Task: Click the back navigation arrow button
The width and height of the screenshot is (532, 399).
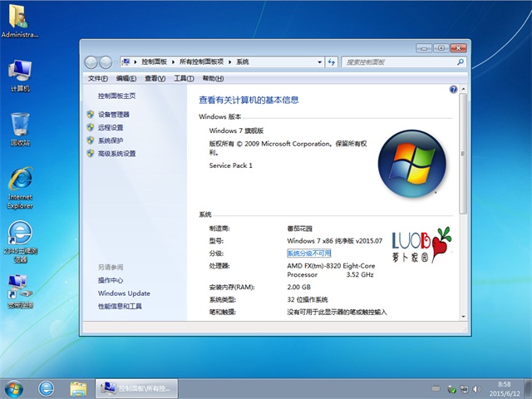Action: click(x=91, y=62)
